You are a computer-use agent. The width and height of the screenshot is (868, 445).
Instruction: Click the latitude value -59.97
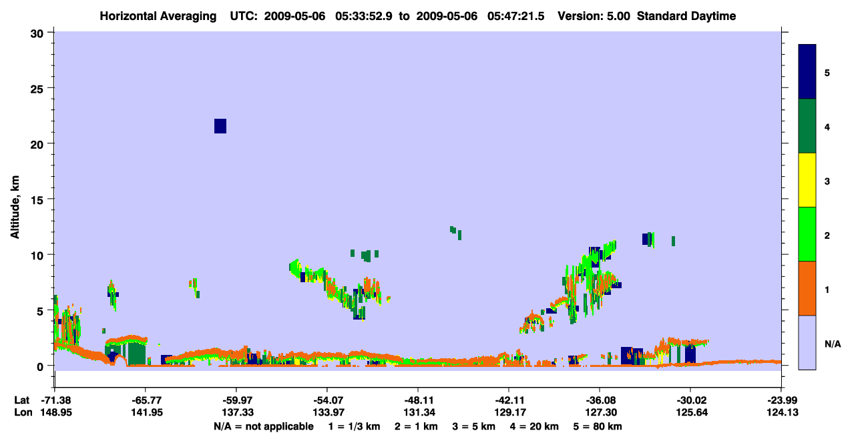236,400
